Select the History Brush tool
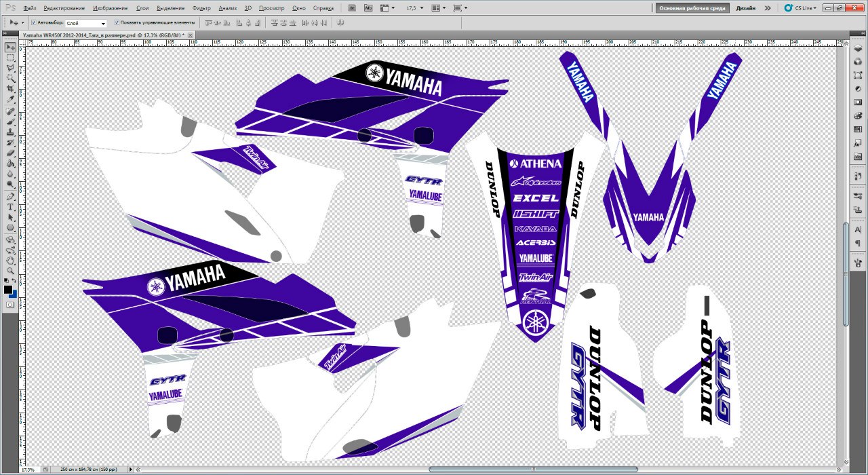Viewport: 868px width, 475px height. (11, 142)
